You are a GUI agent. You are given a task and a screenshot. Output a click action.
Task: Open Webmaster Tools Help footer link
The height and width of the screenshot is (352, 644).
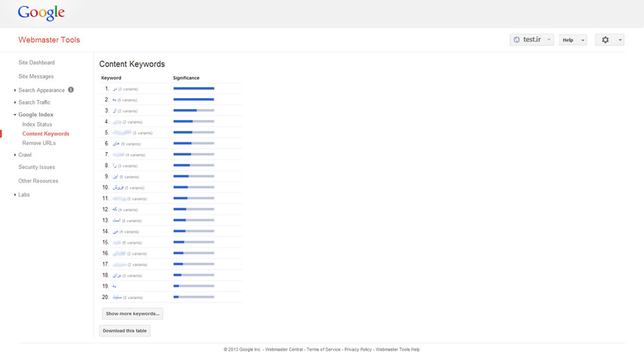click(397, 349)
